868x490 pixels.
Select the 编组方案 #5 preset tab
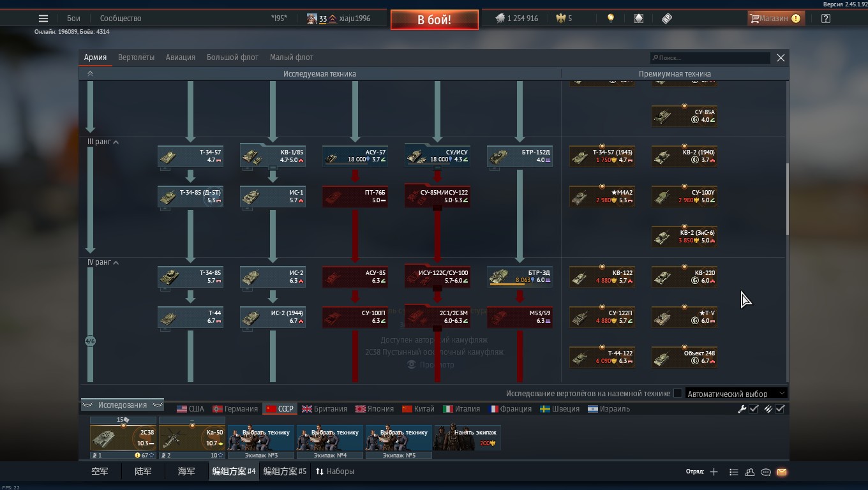coord(285,471)
